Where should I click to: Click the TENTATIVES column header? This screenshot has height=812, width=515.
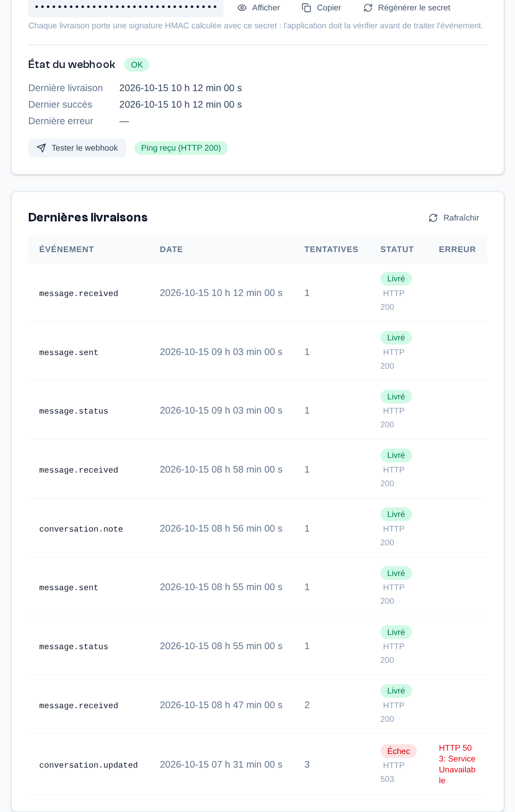(331, 250)
